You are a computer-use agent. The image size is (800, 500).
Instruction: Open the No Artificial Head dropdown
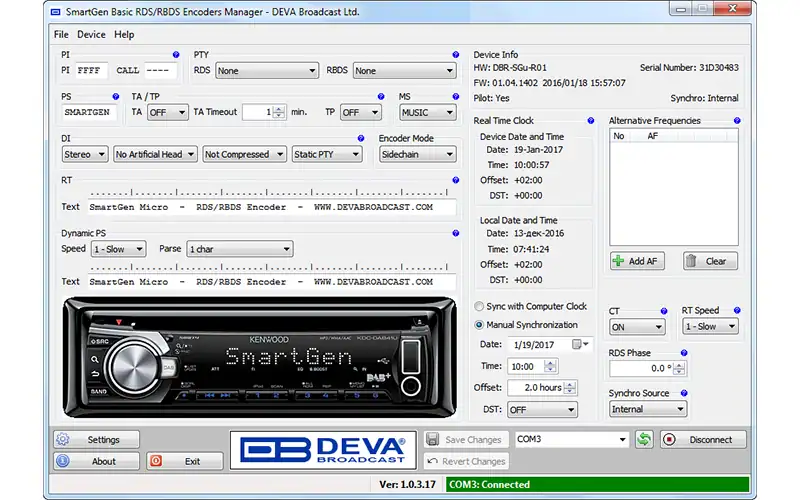[x=155, y=154]
